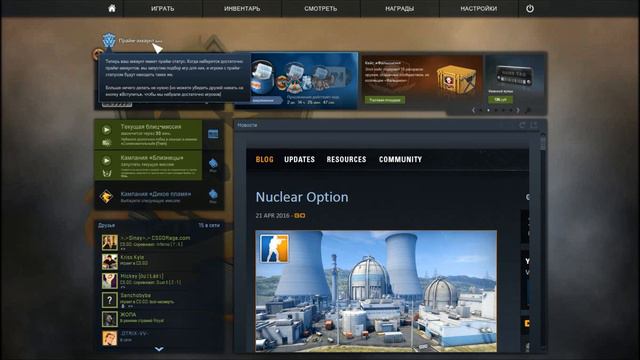Open the ИНВЕНТАРЬ menu
The height and width of the screenshot is (360, 640).
242,9
